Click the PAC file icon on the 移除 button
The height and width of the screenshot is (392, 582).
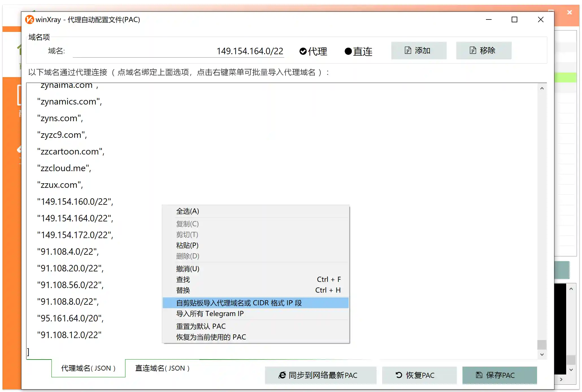[473, 51]
